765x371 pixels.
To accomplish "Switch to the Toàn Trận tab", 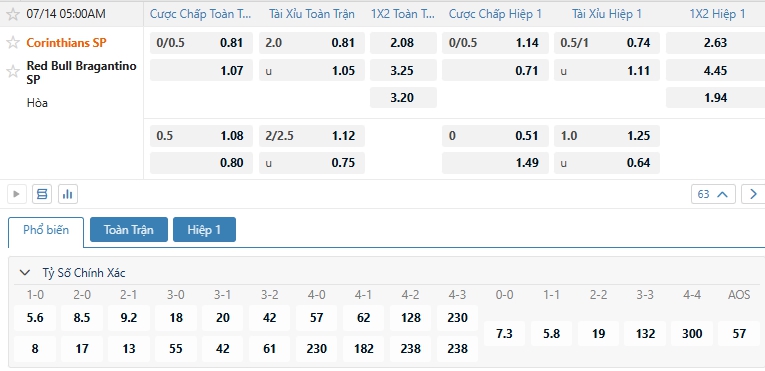I will click(129, 230).
